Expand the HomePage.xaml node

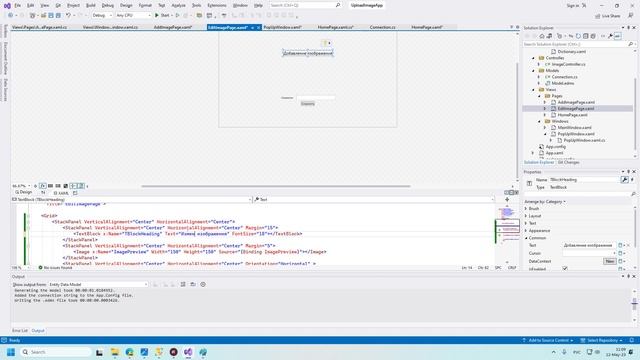(x=545, y=115)
